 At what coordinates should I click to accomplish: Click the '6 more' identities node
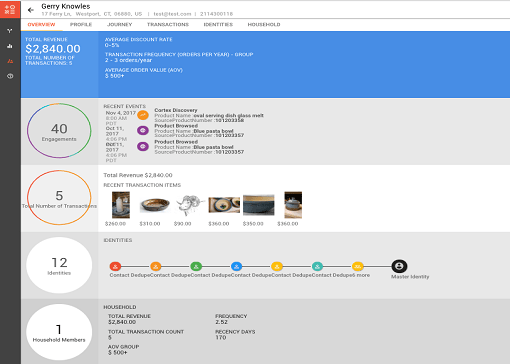[358, 266]
